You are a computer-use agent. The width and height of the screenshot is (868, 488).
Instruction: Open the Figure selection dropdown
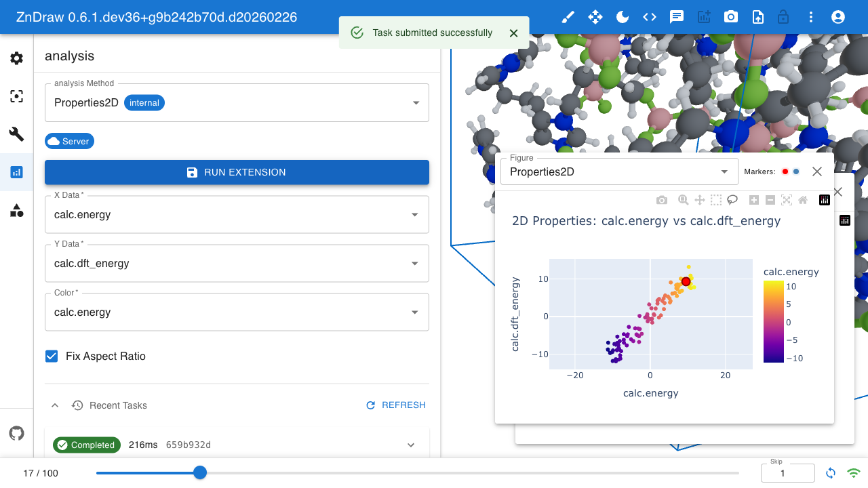coord(619,171)
